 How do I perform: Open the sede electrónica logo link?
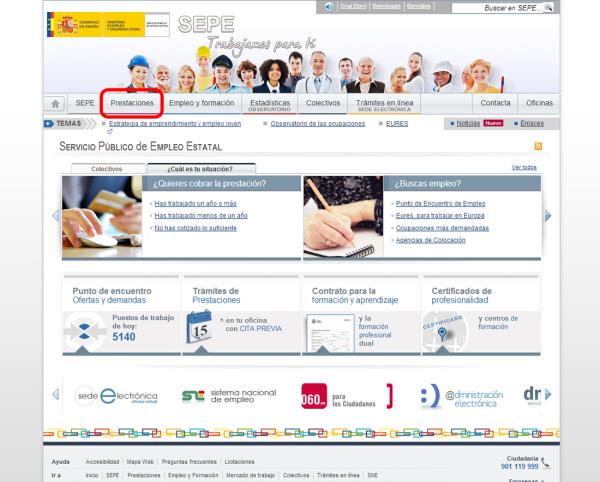(116, 395)
